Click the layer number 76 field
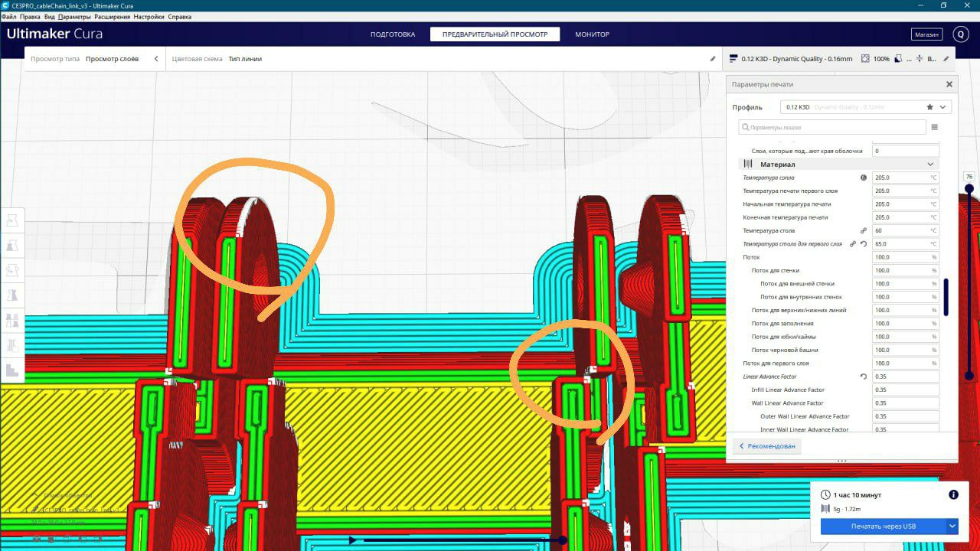This screenshot has width=980, height=551. [x=969, y=177]
